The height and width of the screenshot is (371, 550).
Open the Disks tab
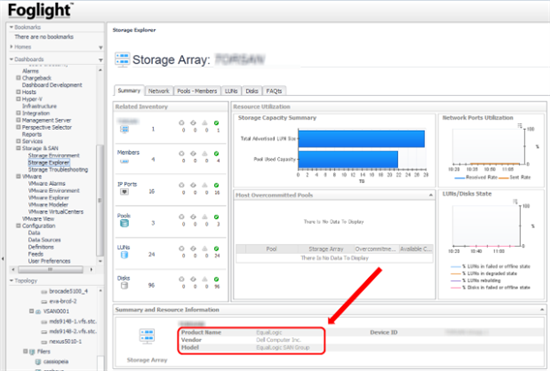tap(252, 91)
